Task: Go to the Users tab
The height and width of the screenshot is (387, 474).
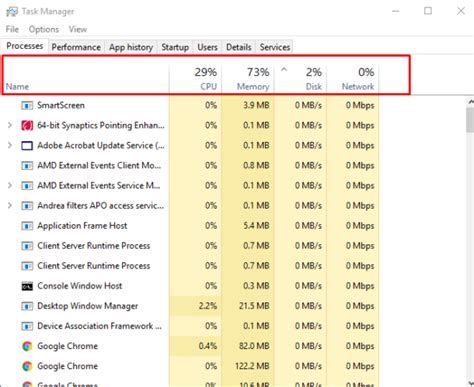Action: pyautogui.click(x=207, y=47)
